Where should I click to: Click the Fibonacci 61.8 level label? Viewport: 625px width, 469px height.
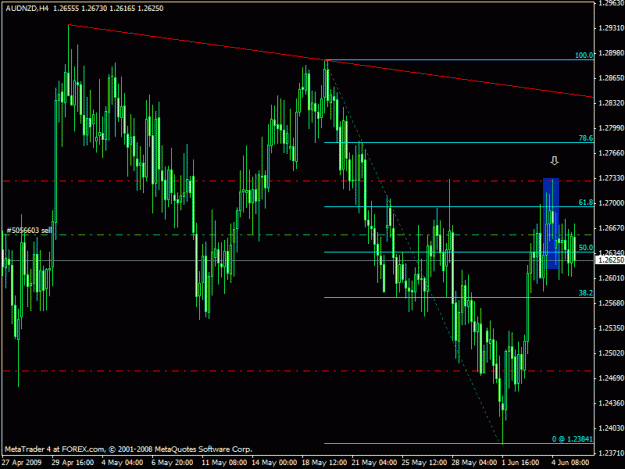coord(586,202)
